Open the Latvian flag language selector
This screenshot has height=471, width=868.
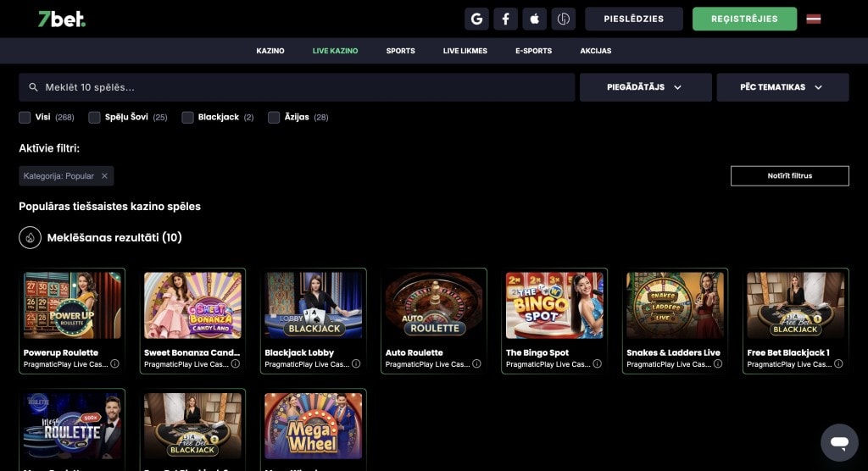pyautogui.click(x=813, y=19)
